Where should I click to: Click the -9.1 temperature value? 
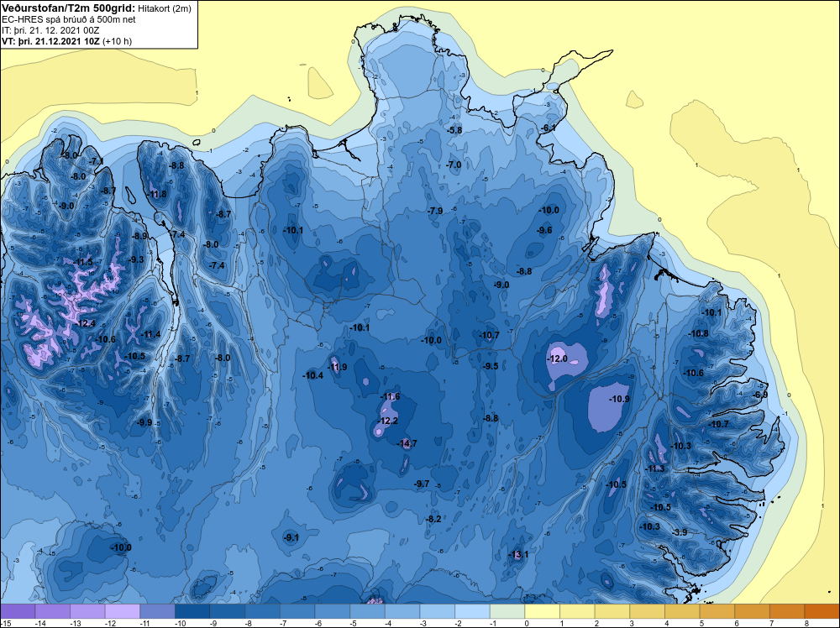pyautogui.click(x=291, y=537)
